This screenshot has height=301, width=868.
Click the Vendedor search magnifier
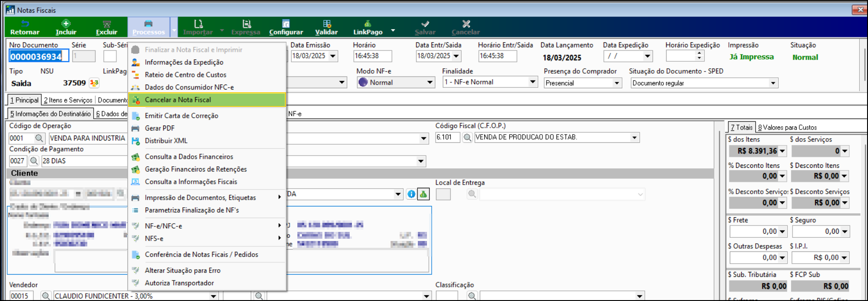pyautogui.click(x=46, y=296)
